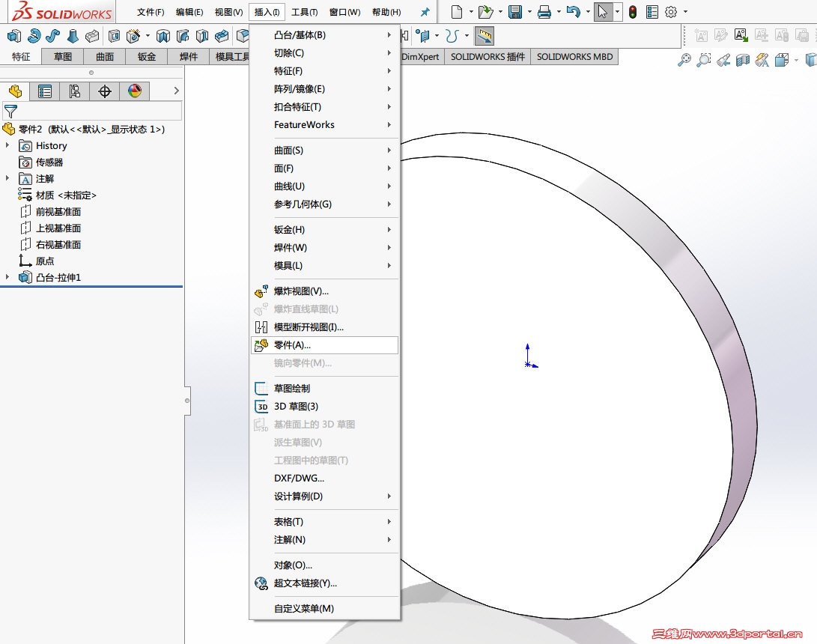Open the Options gear icon
Screen dimensions: 817x644
click(671, 11)
